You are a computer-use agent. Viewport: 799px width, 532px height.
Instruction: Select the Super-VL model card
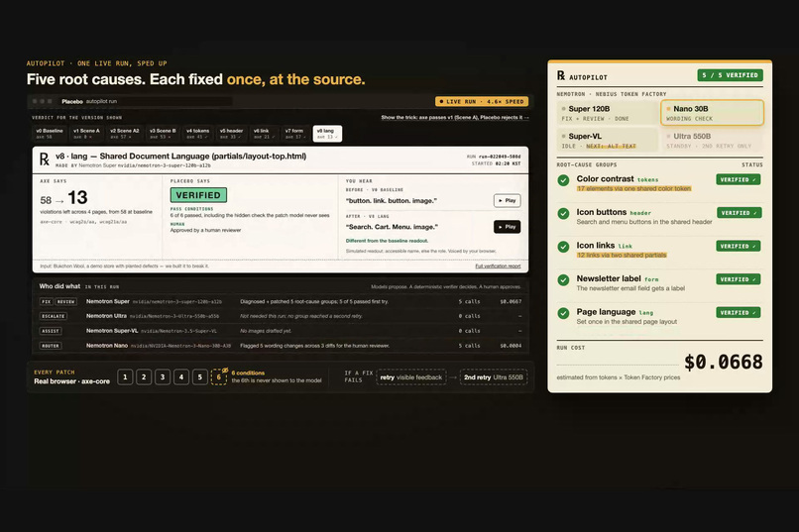(608, 141)
